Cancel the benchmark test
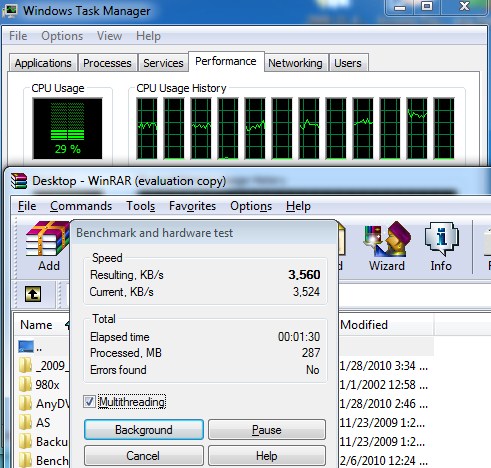The image size is (491, 468). (144, 456)
